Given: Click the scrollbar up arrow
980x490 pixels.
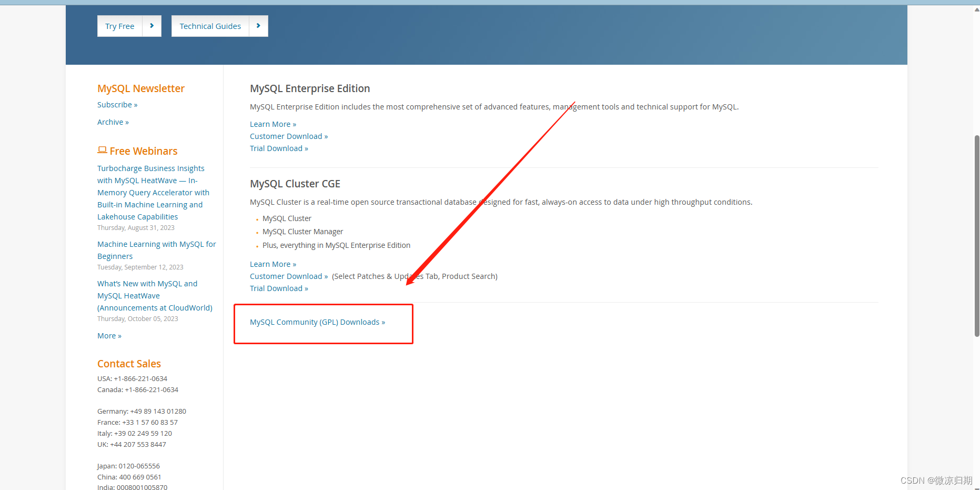Looking at the screenshot, I should tap(977, 9).
